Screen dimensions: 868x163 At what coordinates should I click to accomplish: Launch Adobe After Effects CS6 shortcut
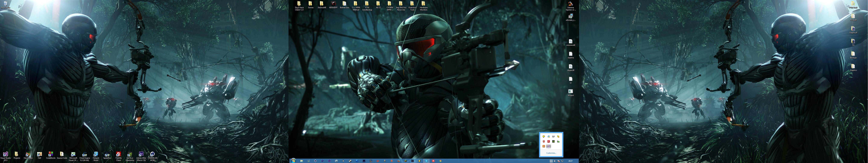pos(141,156)
